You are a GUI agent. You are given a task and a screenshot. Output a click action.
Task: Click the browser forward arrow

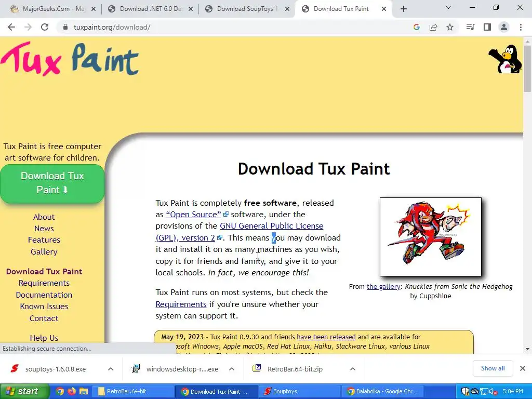[x=28, y=27]
